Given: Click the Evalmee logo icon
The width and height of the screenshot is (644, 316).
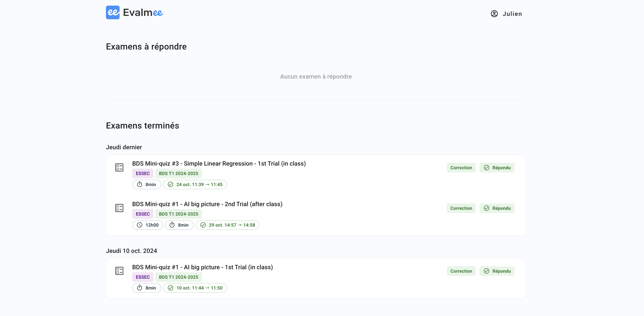Looking at the screenshot, I should coord(112,12).
